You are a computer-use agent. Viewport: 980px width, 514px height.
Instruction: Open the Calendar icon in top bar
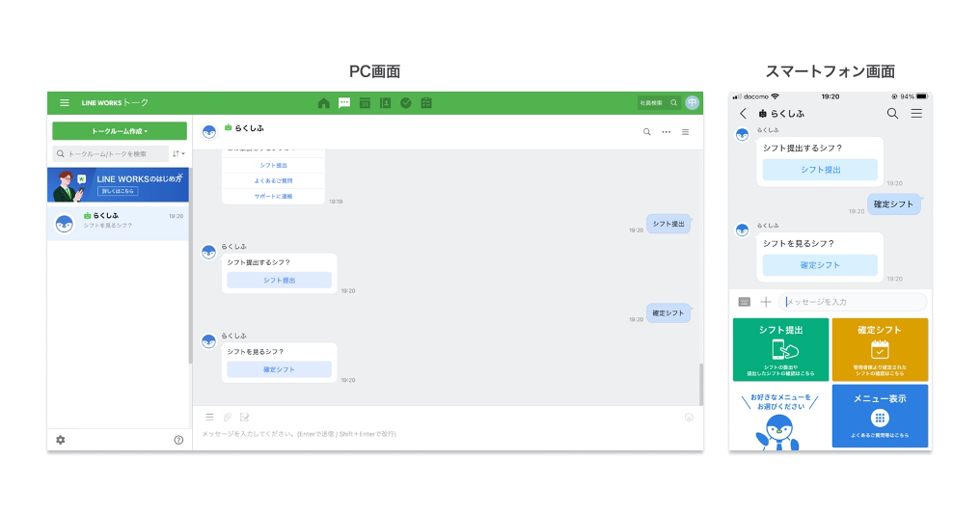365,103
